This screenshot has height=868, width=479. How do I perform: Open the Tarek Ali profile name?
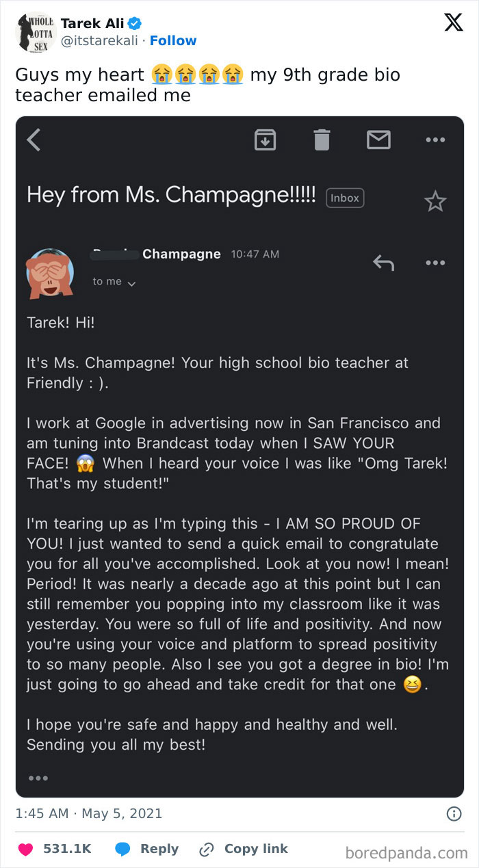92,24
